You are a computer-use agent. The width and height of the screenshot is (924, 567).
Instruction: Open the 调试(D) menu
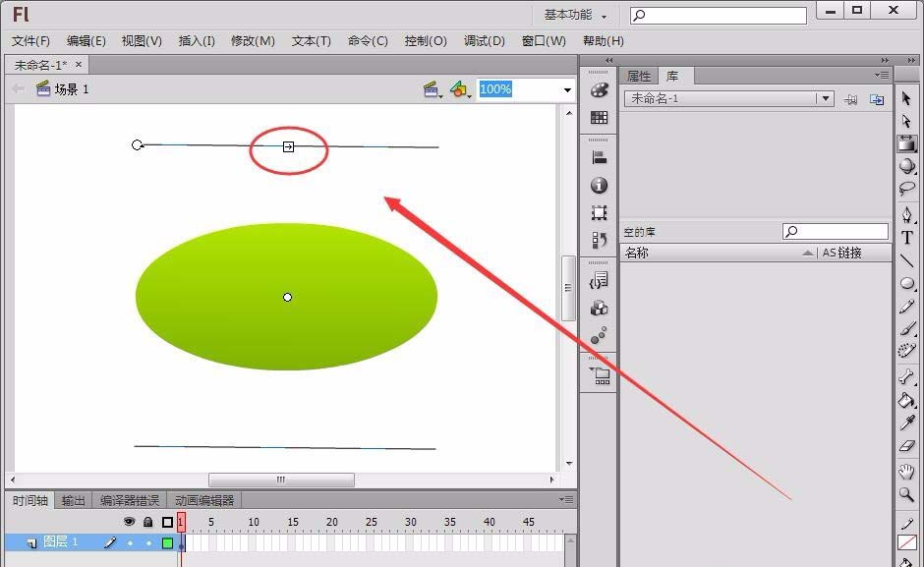click(484, 40)
